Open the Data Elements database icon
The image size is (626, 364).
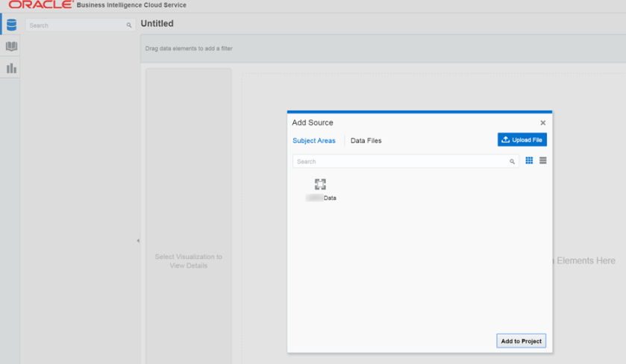click(11, 25)
